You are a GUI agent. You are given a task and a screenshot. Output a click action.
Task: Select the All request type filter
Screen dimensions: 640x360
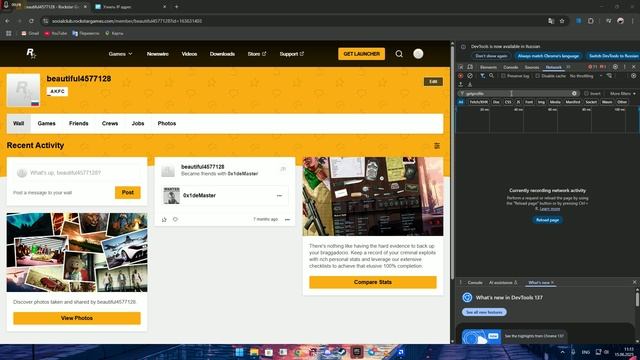point(461,102)
